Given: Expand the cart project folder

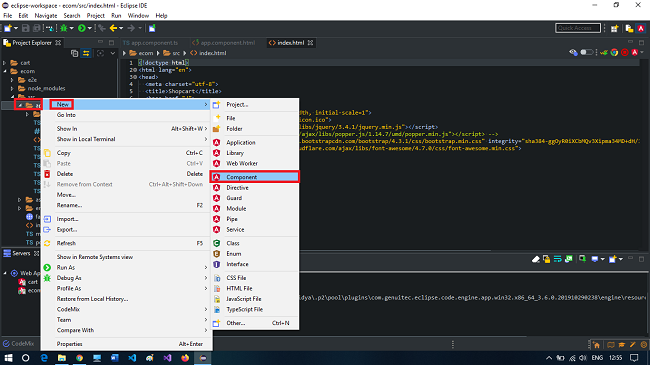Looking at the screenshot, I should (5, 63).
